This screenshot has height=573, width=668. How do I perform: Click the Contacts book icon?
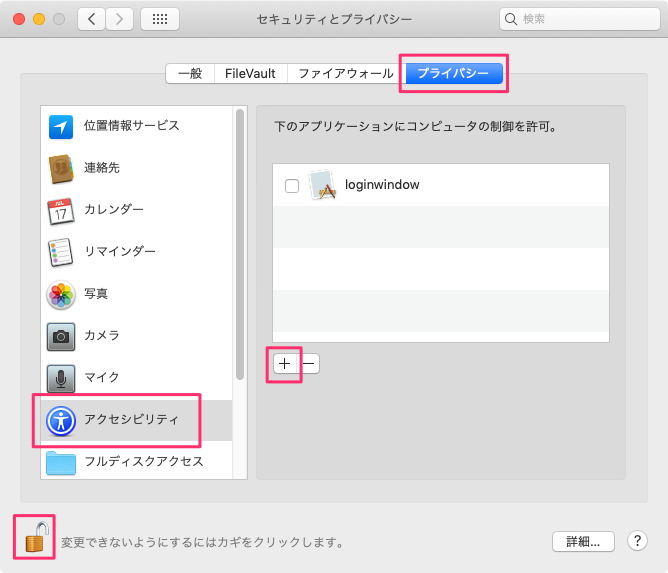tap(60, 169)
